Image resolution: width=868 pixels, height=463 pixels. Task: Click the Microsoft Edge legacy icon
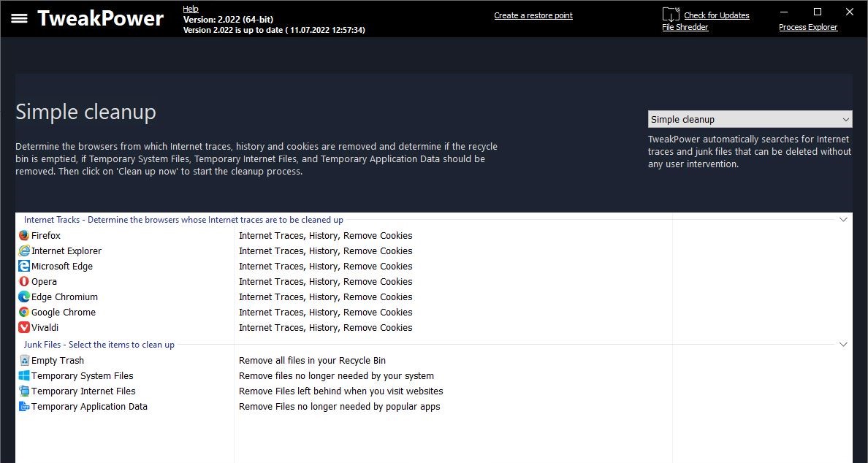(24, 266)
